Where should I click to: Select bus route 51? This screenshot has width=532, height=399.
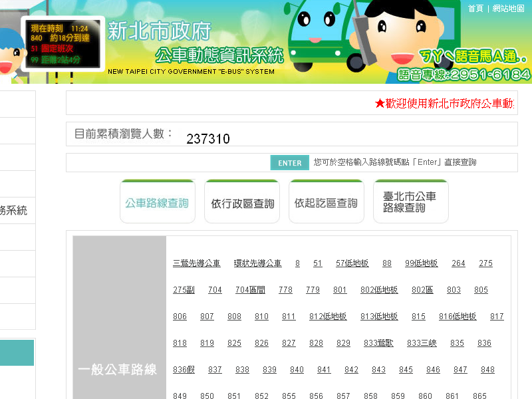pyautogui.click(x=317, y=263)
